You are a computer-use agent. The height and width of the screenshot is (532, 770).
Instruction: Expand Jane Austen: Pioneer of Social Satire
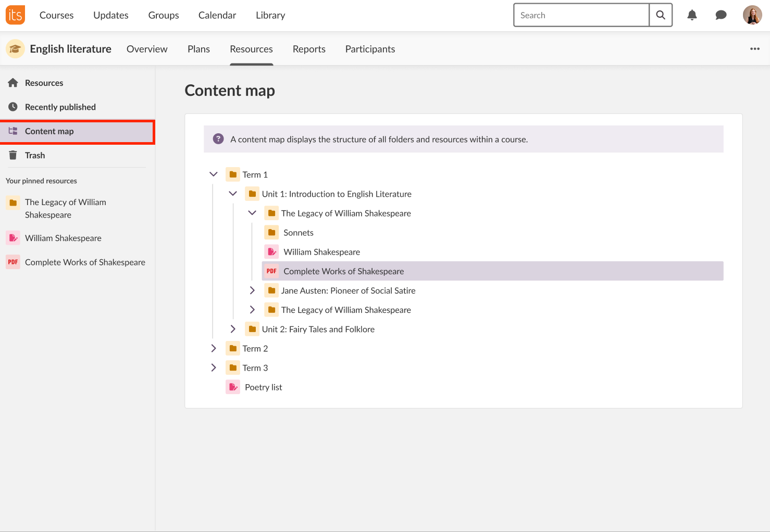(x=252, y=290)
